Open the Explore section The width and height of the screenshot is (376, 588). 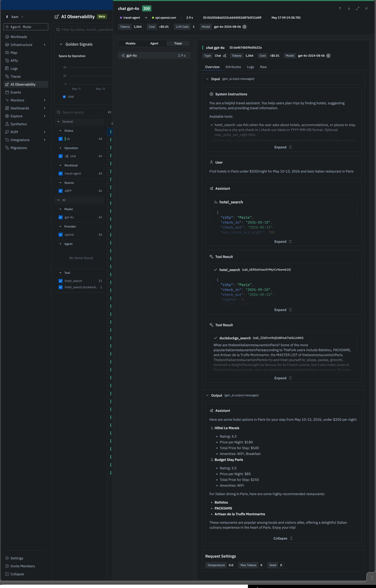point(16,116)
